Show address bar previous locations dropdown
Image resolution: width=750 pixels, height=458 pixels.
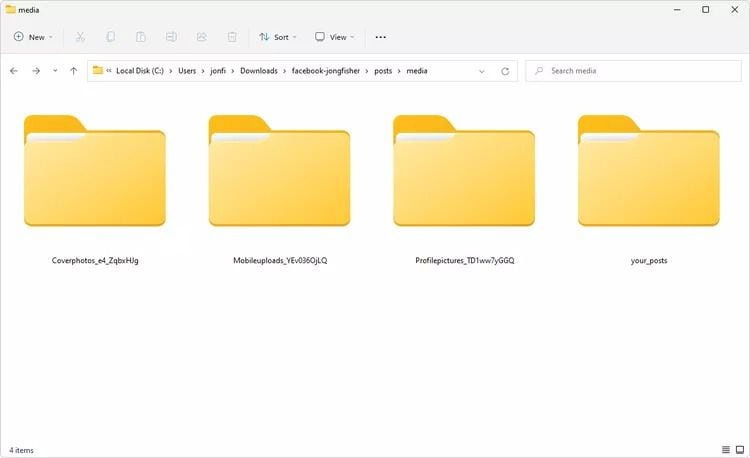coord(482,71)
